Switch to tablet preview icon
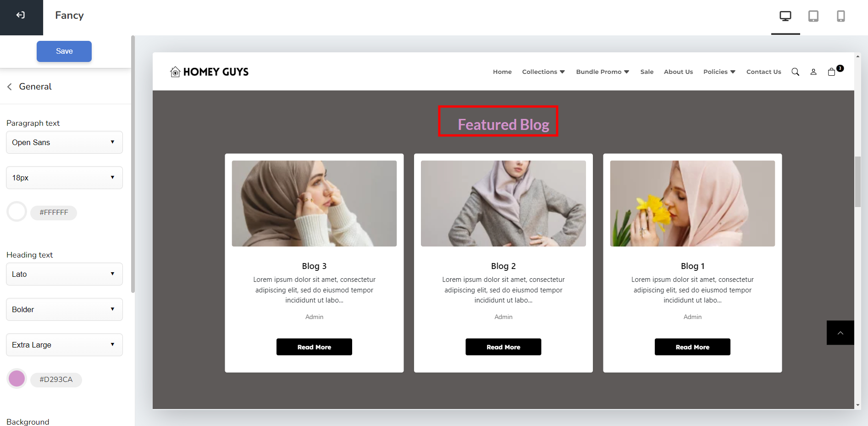868x426 pixels. 813,16
